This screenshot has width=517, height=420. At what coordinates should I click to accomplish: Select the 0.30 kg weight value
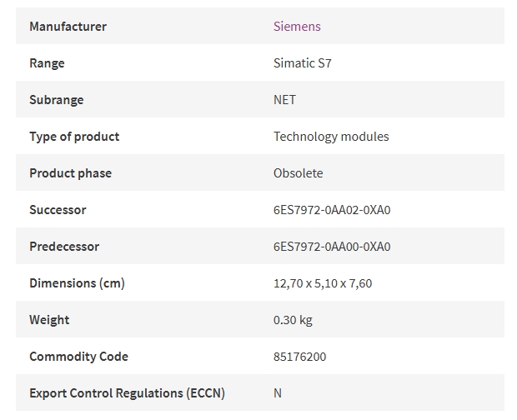(x=293, y=320)
